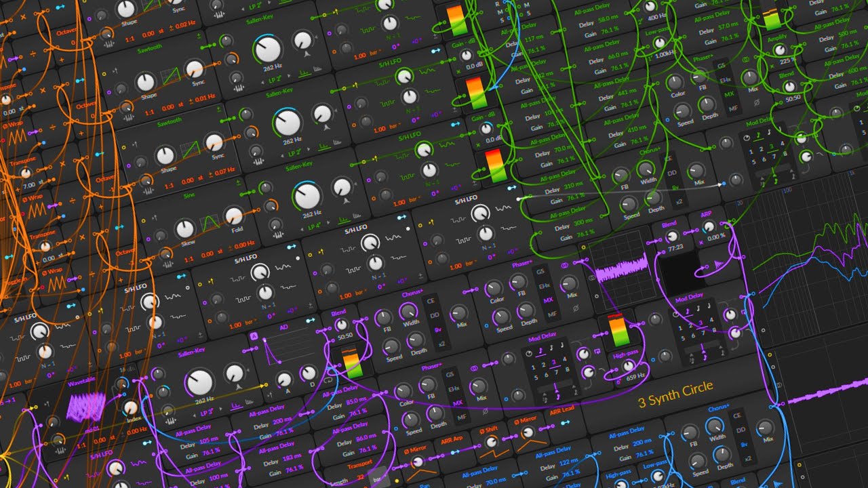Viewport: 868px width, 488px height.
Task: Click the '122 ms' delay value
Action: (569, 460)
